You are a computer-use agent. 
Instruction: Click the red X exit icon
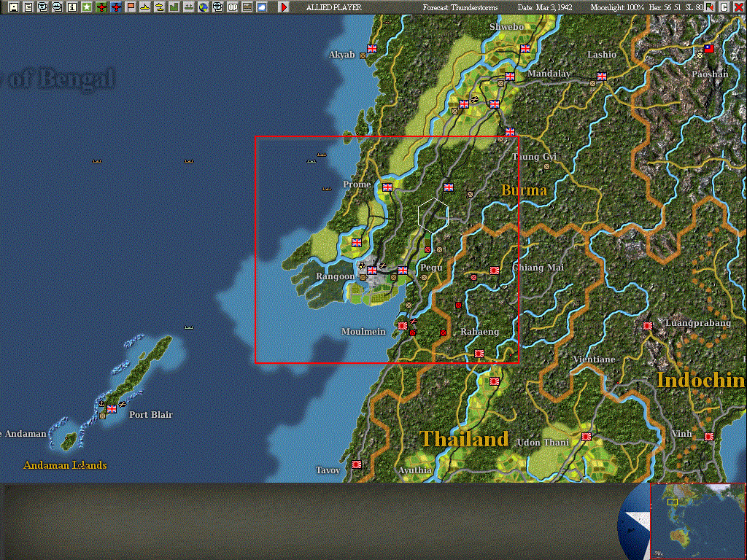(x=738, y=7)
